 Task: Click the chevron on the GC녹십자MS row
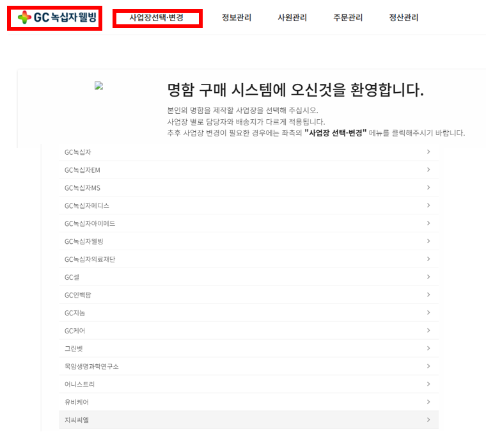click(x=428, y=188)
